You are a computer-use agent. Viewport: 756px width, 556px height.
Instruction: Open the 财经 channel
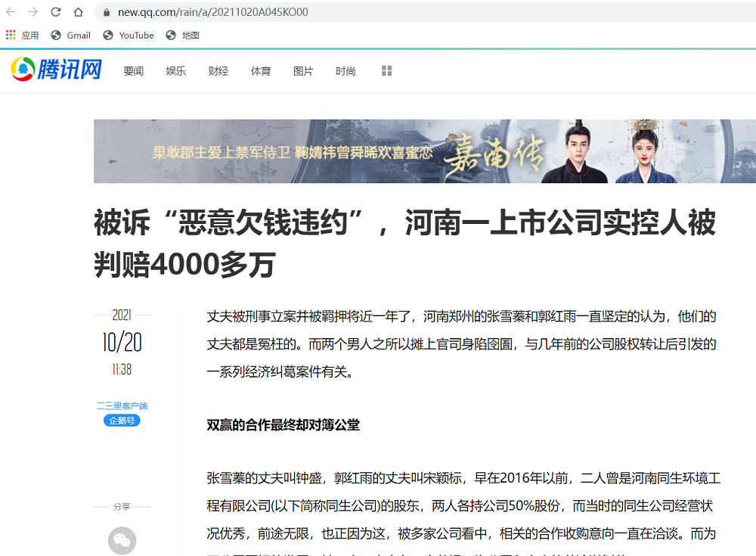coord(218,71)
